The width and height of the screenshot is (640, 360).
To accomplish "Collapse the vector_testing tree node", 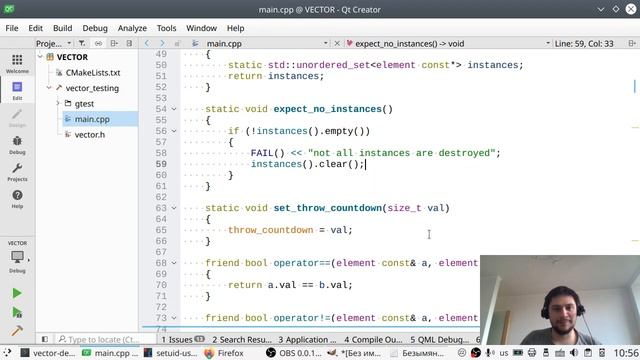I will (x=49, y=88).
